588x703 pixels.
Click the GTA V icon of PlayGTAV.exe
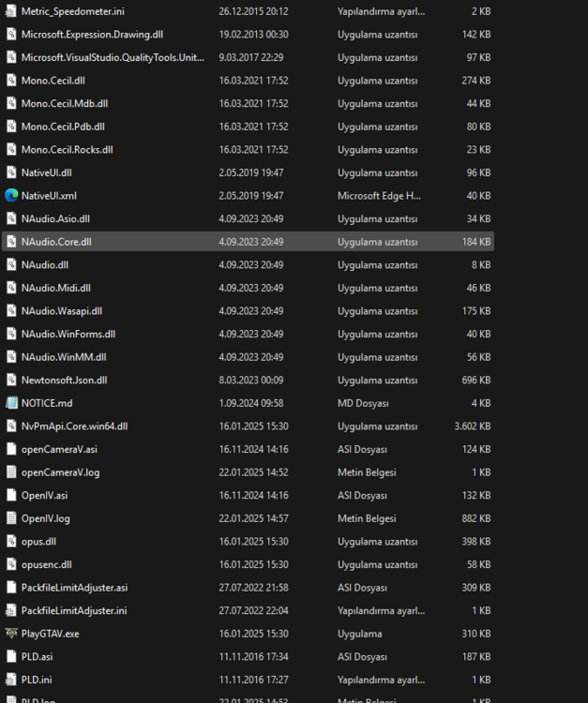pyautogui.click(x=11, y=634)
